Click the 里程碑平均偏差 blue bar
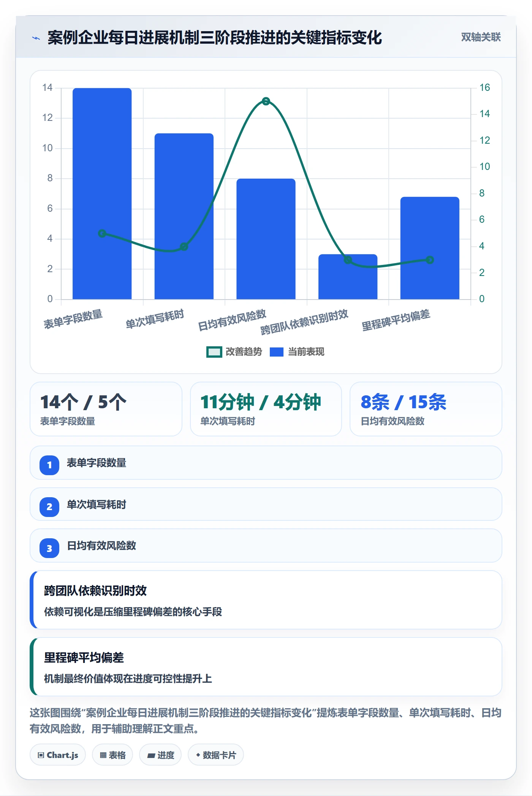Viewport: 532px width, 796px height. coord(430,248)
